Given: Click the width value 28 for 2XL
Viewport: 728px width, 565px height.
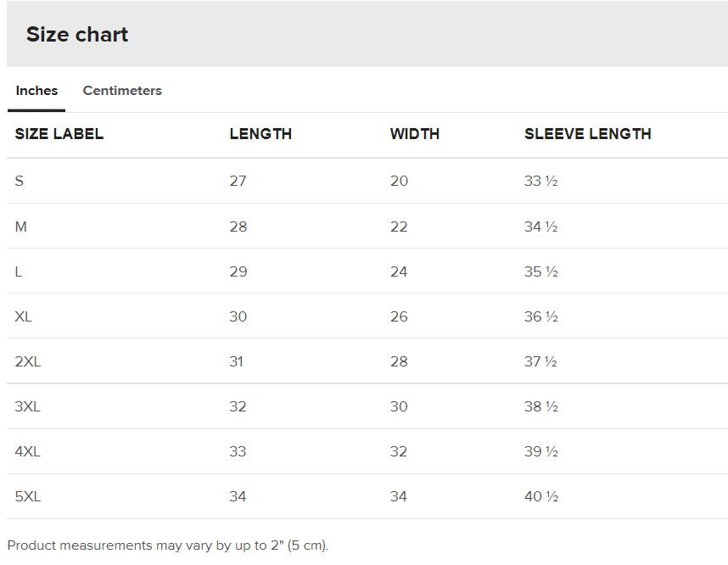Looking at the screenshot, I should pos(399,361).
